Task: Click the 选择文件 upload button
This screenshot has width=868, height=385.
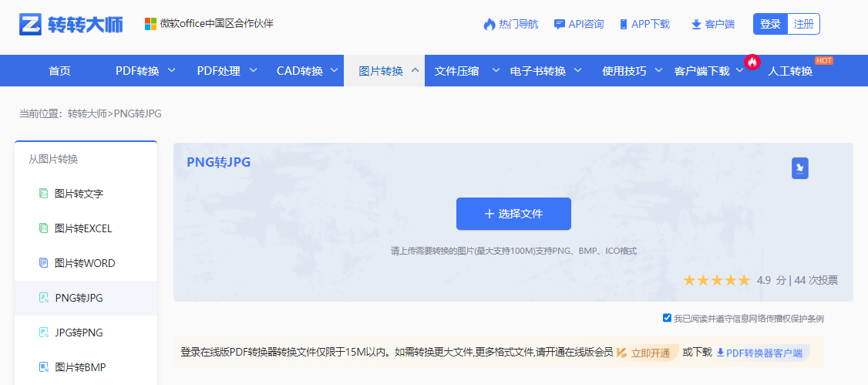Action: pos(513,214)
